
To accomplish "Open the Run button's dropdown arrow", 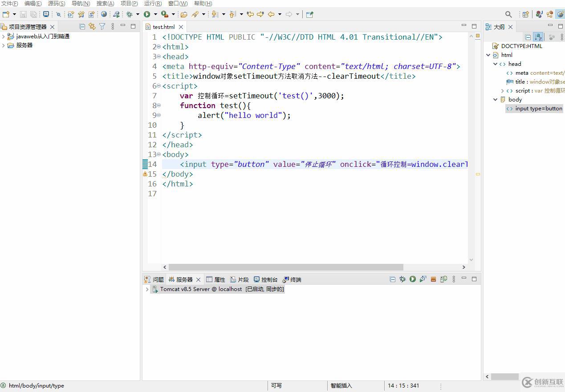I will 155,14.
